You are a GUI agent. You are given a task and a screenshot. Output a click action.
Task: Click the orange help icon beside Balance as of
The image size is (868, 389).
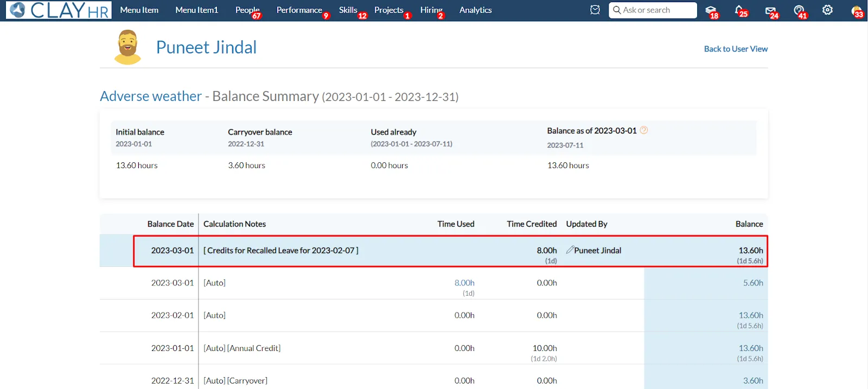(644, 130)
